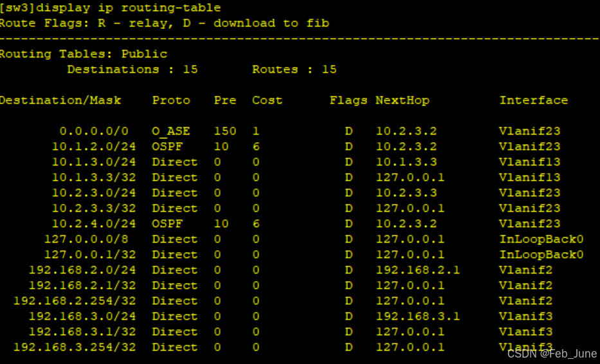
Task: Click the 'Destinations : 15' value
Action: pyautogui.click(x=132, y=69)
